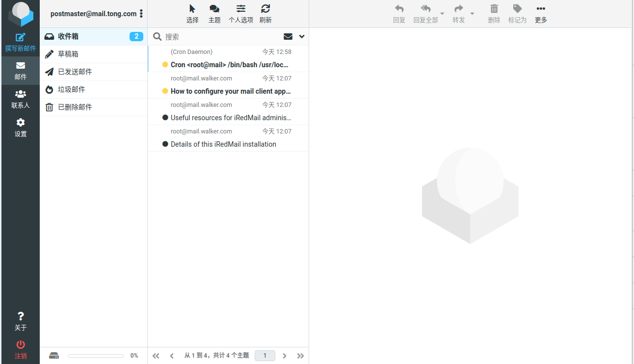Click the 删除 delete toolbar icon
Viewport: 634px width, 364px height.
494,13
